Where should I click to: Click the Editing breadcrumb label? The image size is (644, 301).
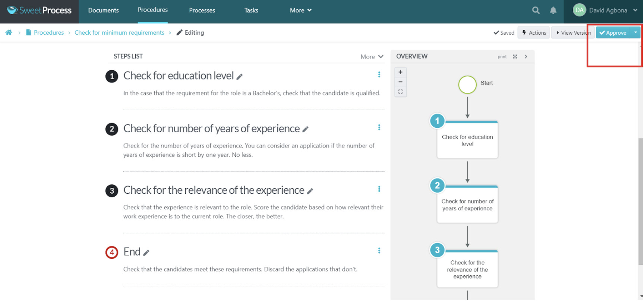(190, 32)
